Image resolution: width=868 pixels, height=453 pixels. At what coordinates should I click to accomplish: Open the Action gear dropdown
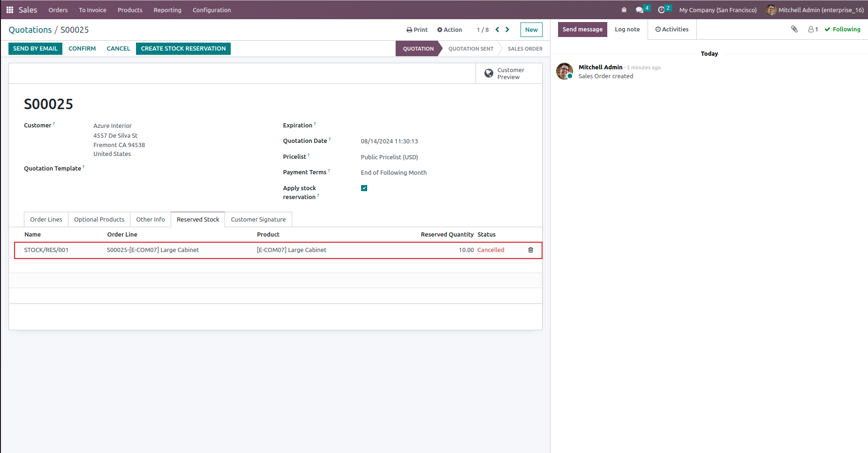(x=449, y=30)
